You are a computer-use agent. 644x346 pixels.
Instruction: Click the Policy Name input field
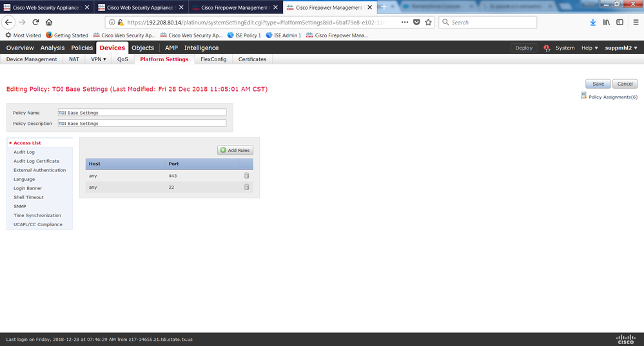[142, 113]
